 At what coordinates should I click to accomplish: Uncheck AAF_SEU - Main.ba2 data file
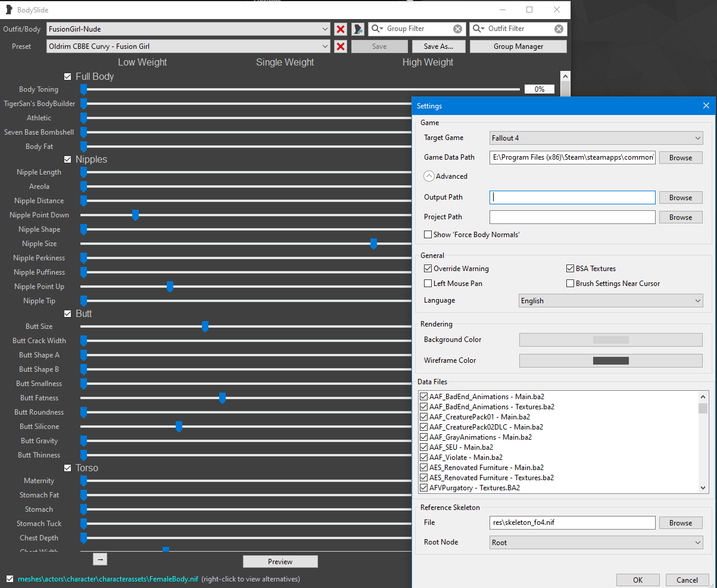point(424,447)
